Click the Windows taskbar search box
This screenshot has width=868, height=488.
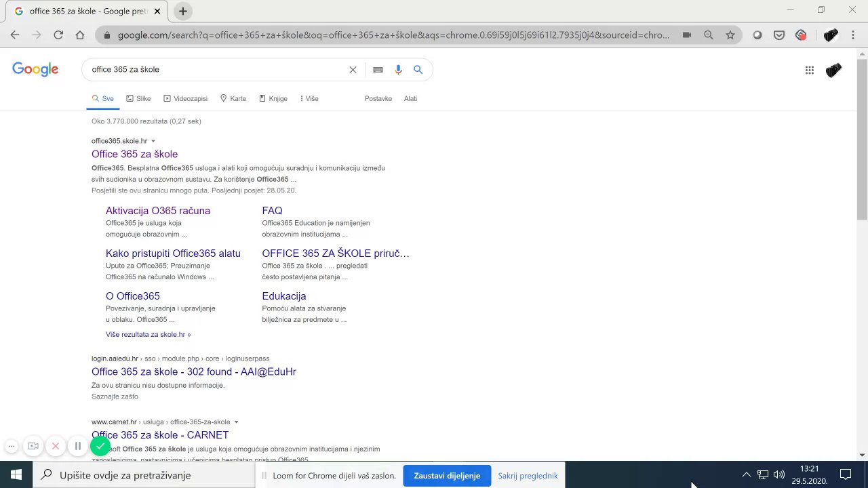click(x=144, y=475)
